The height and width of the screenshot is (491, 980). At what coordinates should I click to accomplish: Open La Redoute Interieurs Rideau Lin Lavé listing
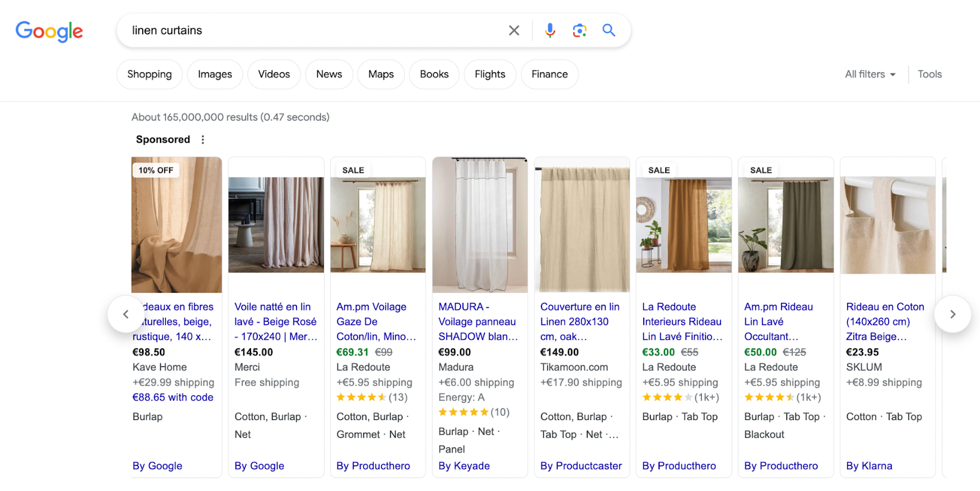682,321
